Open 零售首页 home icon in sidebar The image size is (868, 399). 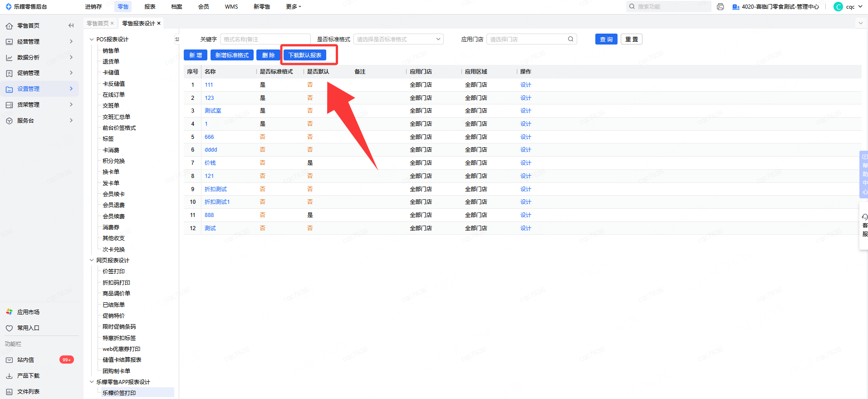coord(9,26)
